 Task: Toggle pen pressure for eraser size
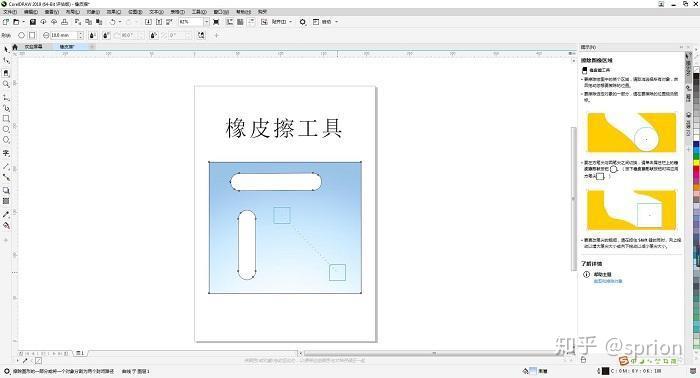tap(92, 35)
